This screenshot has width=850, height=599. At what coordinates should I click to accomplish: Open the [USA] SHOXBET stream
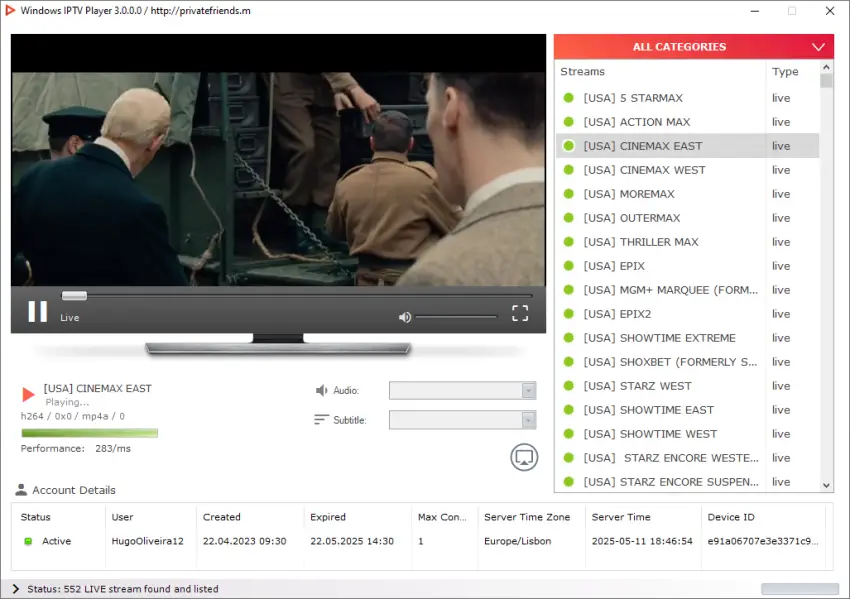click(687, 362)
